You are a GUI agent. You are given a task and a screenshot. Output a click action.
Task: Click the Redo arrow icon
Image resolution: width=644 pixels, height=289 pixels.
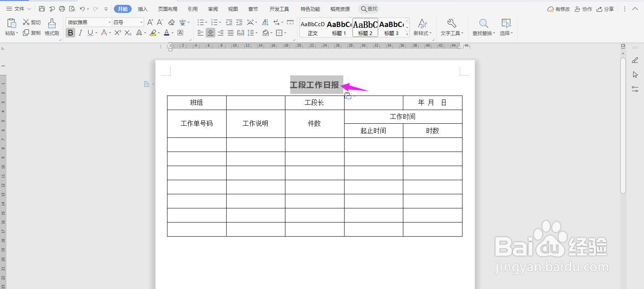pyautogui.click(x=95, y=8)
